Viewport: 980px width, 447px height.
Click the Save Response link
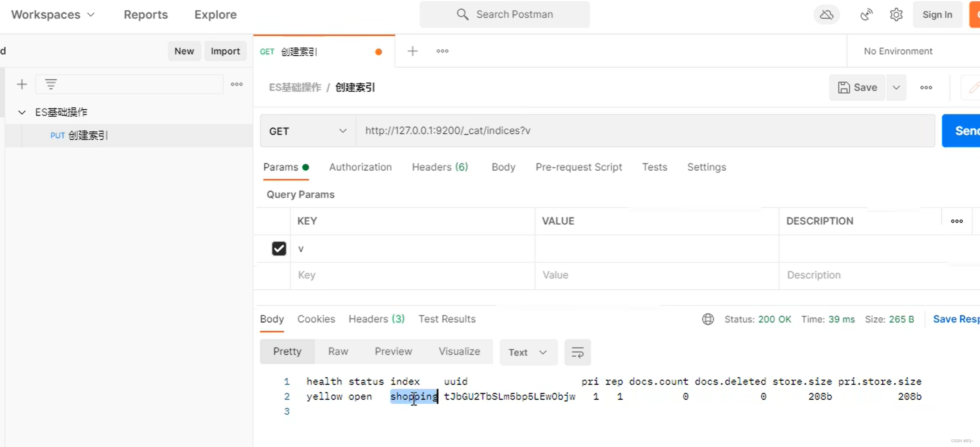pyautogui.click(x=956, y=319)
